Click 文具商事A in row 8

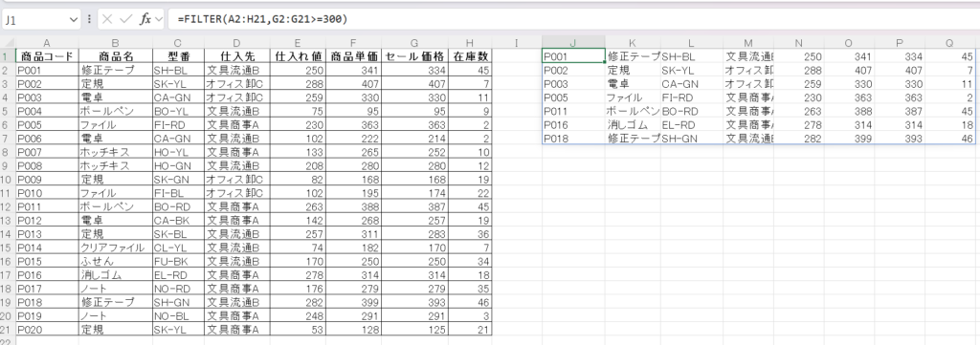pyautogui.click(x=236, y=152)
